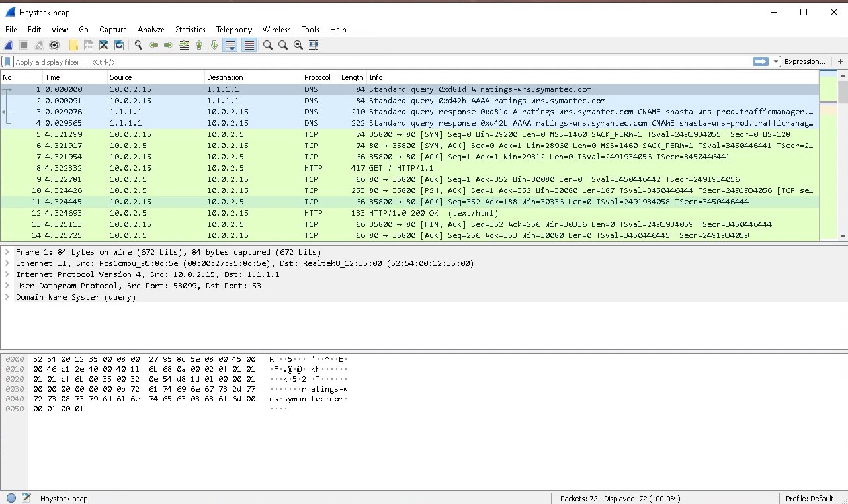Open the Statistics menu
Screen dimensions: 848x504
191,30
